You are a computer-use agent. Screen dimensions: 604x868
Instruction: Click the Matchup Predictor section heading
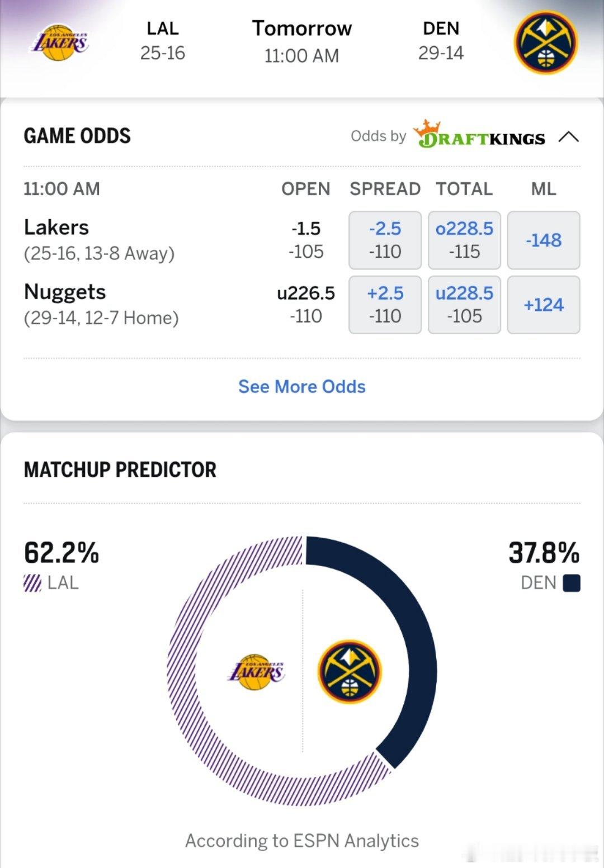(x=120, y=470)
